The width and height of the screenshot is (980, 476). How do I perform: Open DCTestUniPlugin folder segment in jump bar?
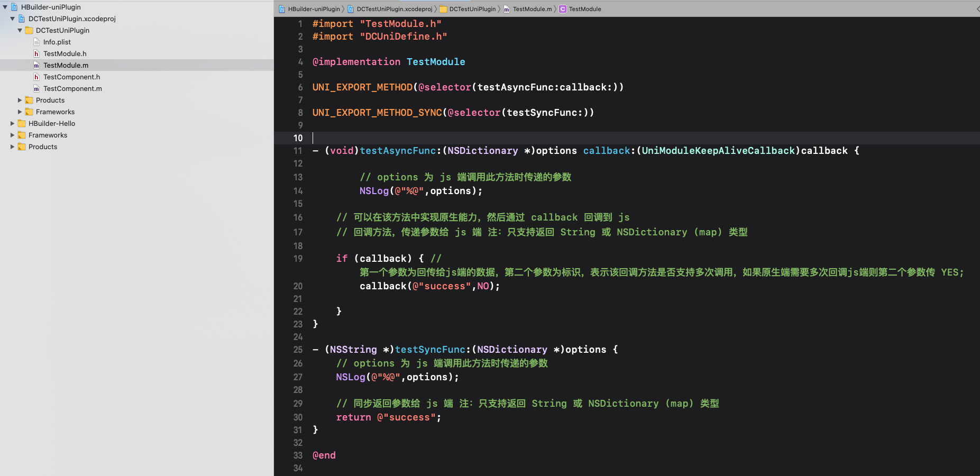[468, 9]
